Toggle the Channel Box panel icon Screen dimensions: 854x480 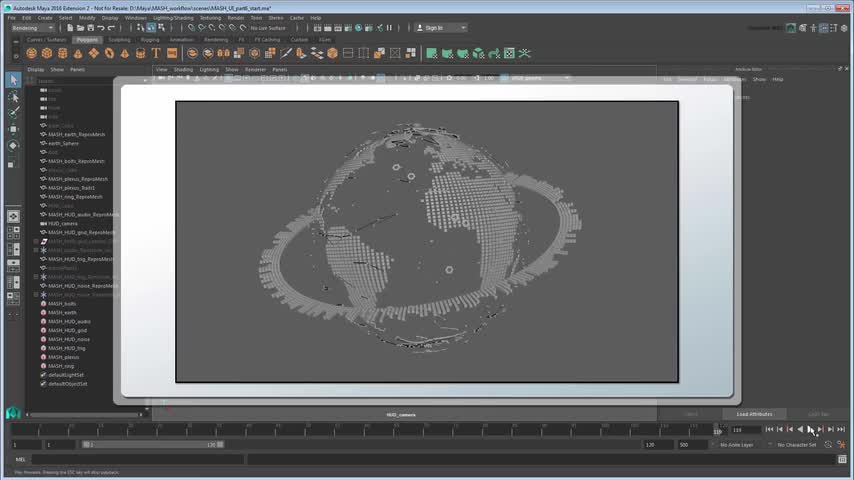pos(844,28)
